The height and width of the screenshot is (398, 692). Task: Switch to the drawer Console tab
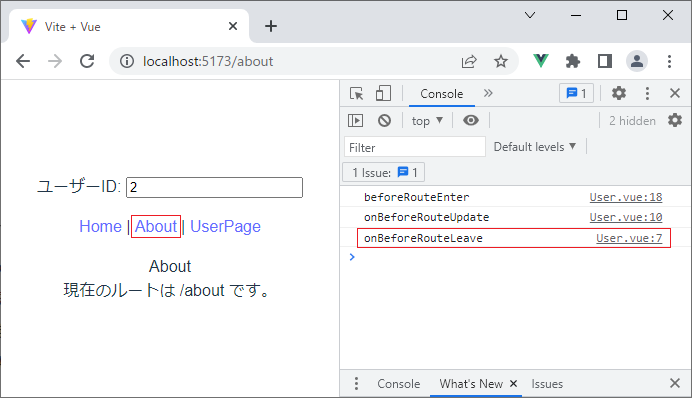point(399,383)
